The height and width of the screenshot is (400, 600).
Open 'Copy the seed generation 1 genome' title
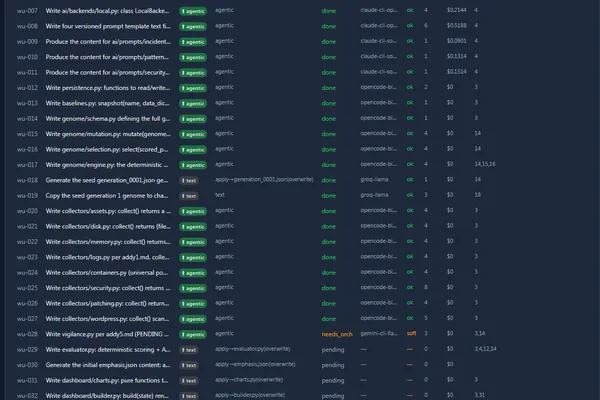(x=107, y=195)
